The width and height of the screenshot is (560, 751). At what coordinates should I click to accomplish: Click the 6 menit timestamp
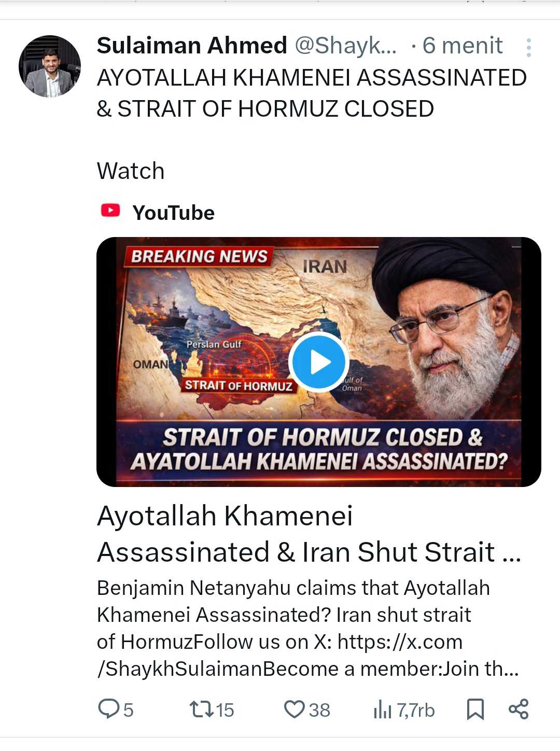pos(463,46)
